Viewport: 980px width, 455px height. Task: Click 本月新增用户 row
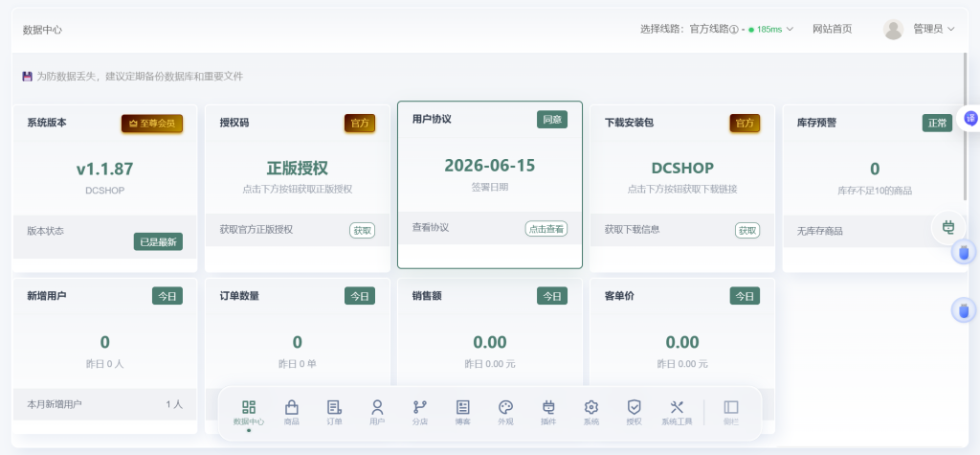(105, 404)
